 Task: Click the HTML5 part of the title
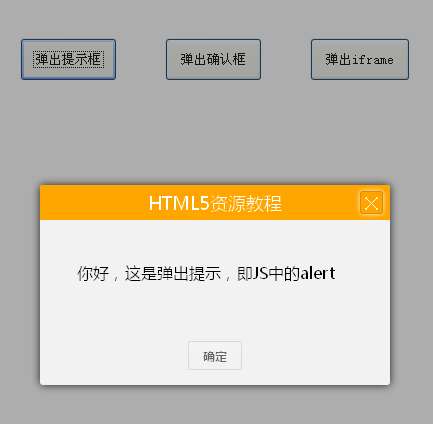click(x=179, y=203)
